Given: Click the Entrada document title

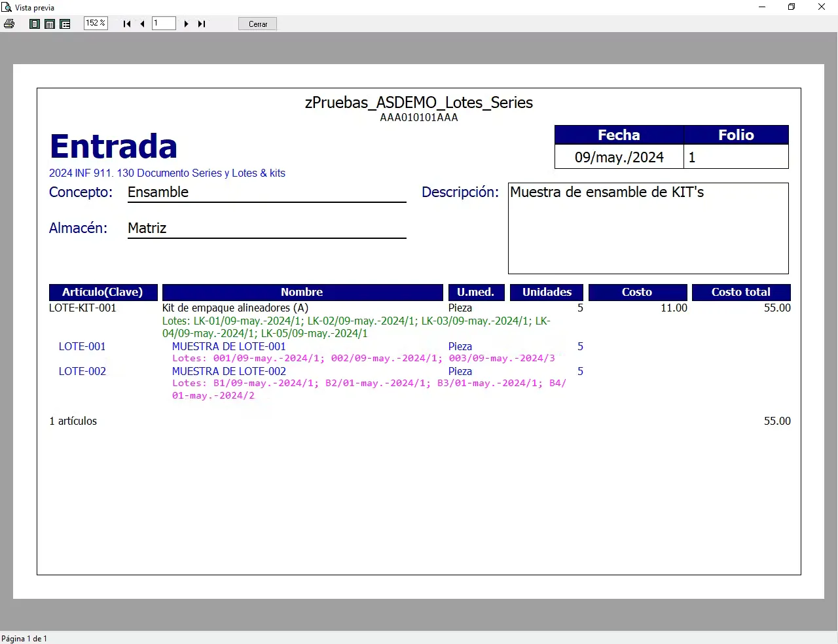Looking at the screenshot, I should [x=113, y=146].
